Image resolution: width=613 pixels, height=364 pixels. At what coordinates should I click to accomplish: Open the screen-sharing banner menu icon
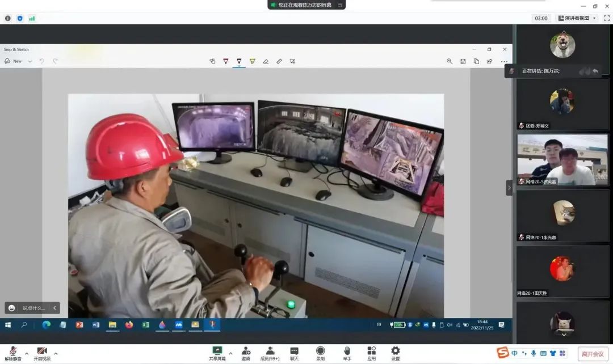[340, 5]
